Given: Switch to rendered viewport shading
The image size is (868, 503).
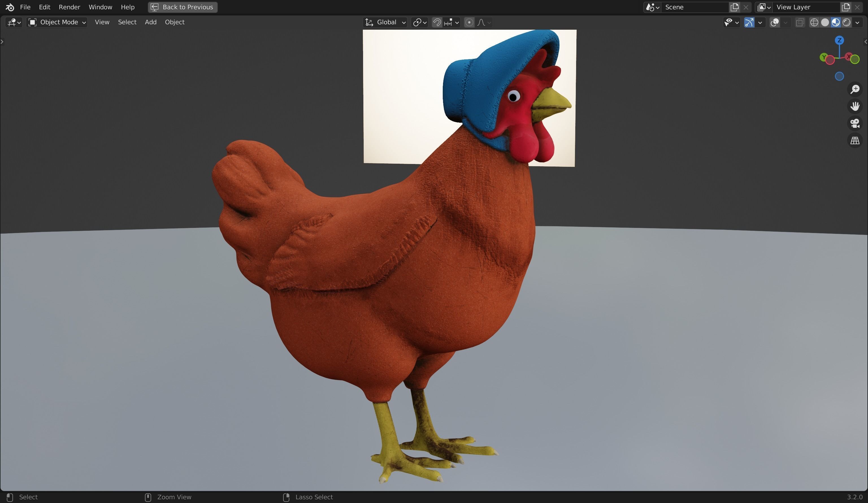Looking at the screenshot, I should [846, 22].
